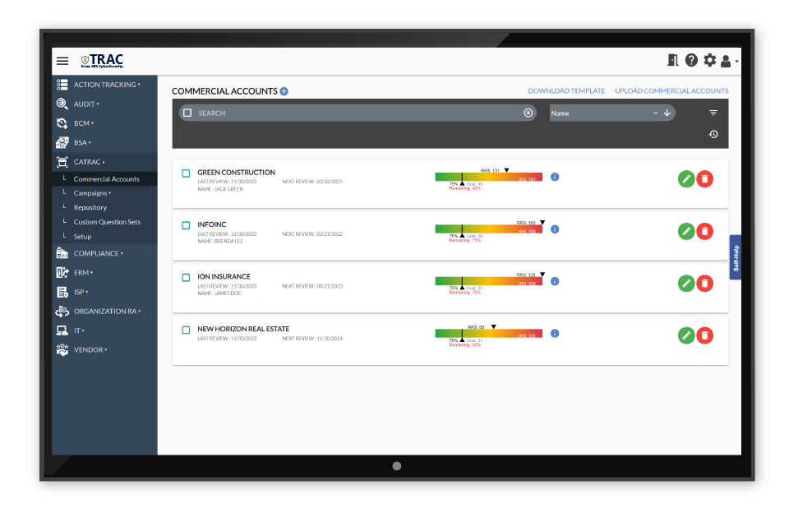Add a new account with the plus button
This screenshot has width=812, height=522.
[x=283, y=90]
